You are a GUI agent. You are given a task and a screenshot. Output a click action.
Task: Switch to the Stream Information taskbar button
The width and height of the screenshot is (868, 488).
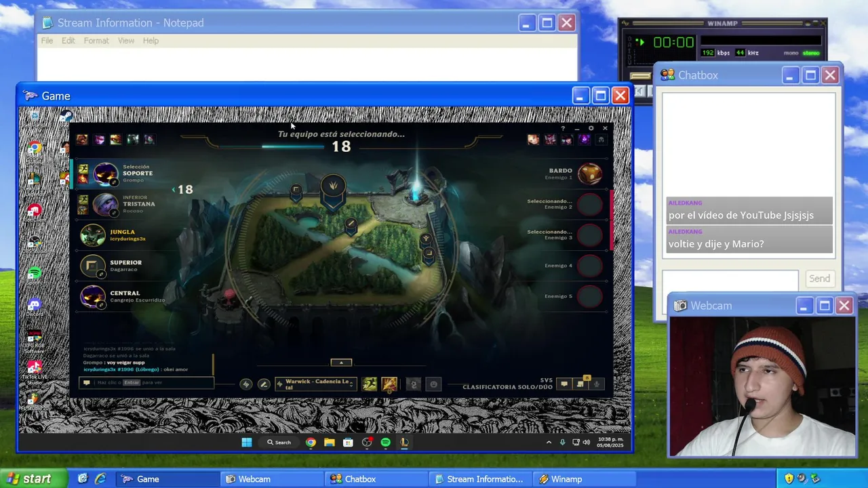pos(479,479)
